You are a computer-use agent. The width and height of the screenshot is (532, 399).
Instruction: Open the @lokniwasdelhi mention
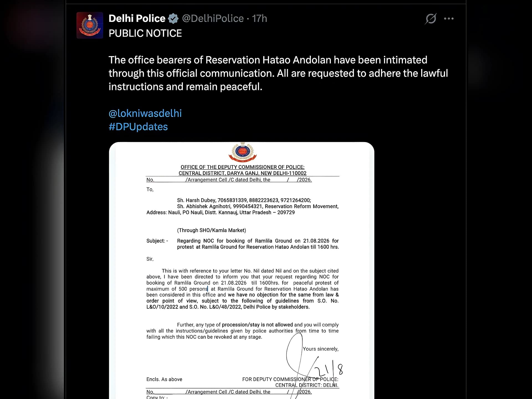pyautogui.click(x=145, y=113)
